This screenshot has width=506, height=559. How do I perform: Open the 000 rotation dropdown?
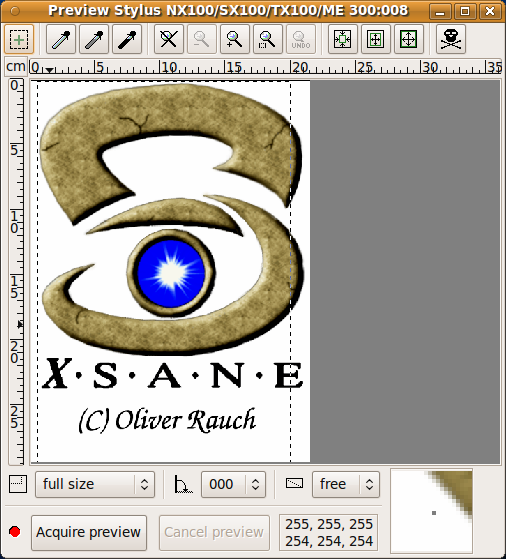point(234,484)
